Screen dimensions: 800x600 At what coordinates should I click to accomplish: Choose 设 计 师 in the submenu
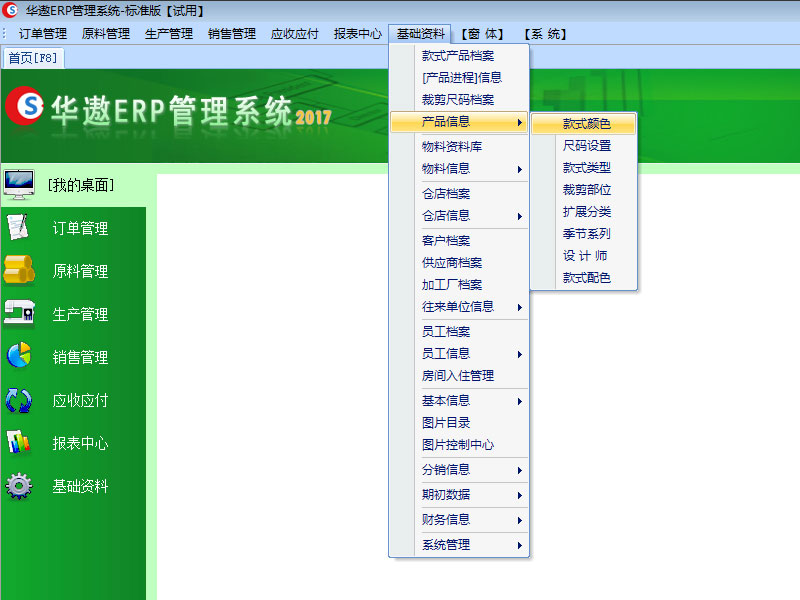tap(584, 256)
